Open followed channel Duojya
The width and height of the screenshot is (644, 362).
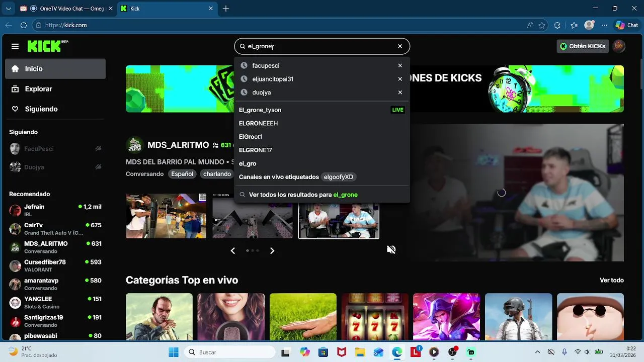point(55,167)
